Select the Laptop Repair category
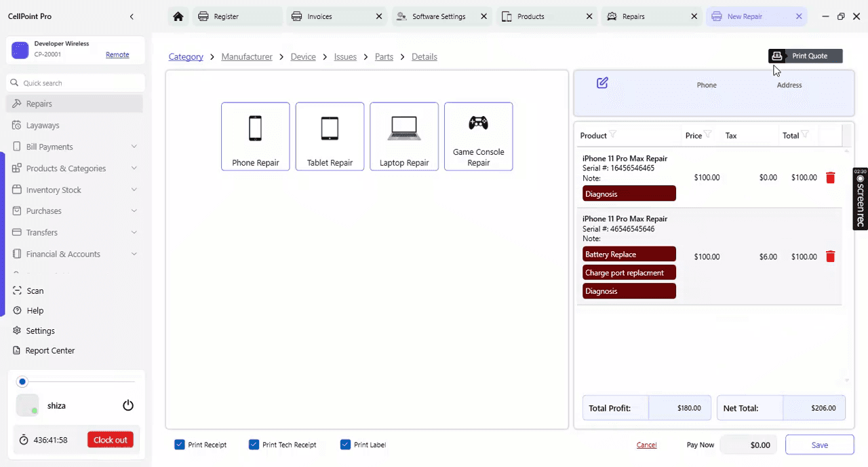 [x=404, y=136]
